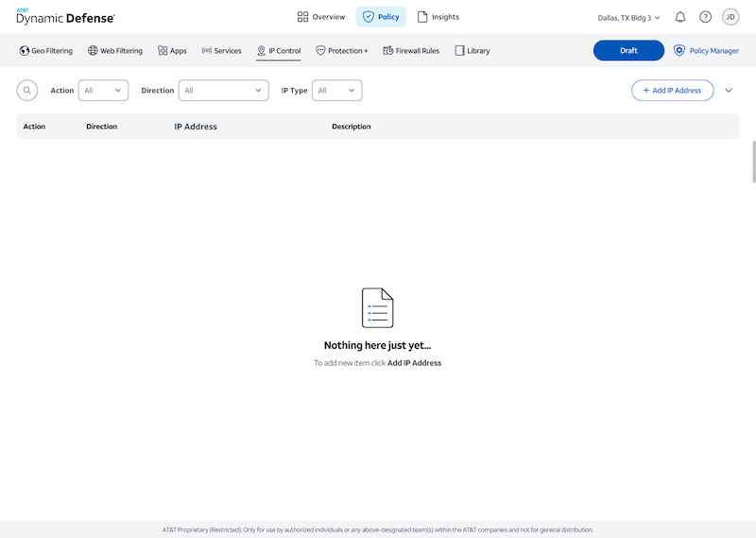Open the Protection + section
The image size is (756, 538).
pyautogui.click(x=342, y=51)
